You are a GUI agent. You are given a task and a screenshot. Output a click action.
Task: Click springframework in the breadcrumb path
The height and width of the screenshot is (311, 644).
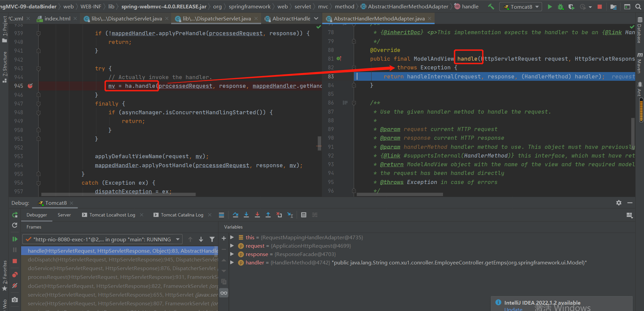pos(249,6)
